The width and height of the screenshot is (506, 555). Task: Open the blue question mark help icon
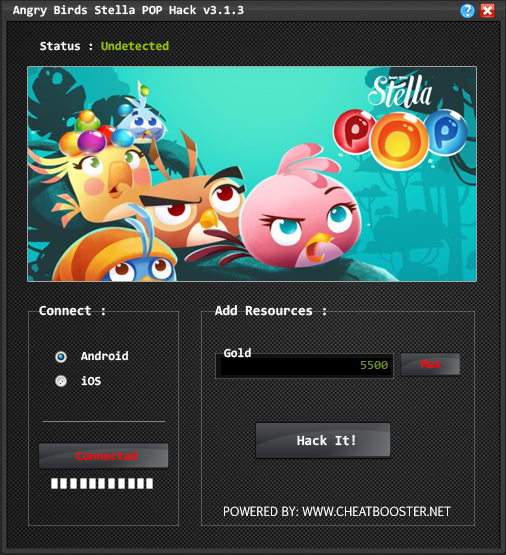click(467, 11)
